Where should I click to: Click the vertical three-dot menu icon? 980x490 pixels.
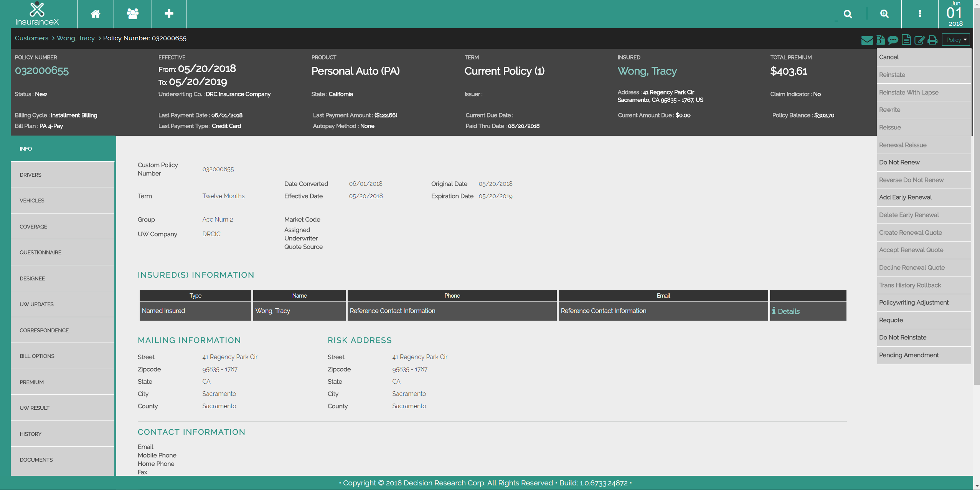coord(919,13)
